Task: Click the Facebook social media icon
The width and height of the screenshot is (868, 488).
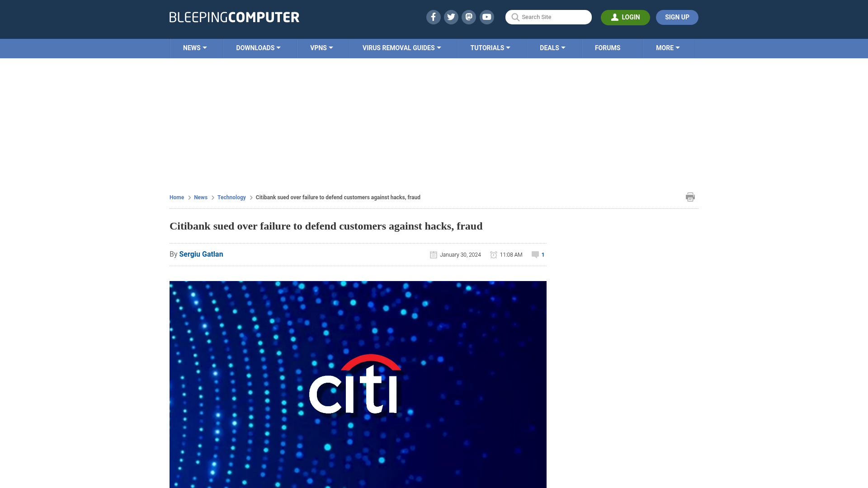Action: 434,17
